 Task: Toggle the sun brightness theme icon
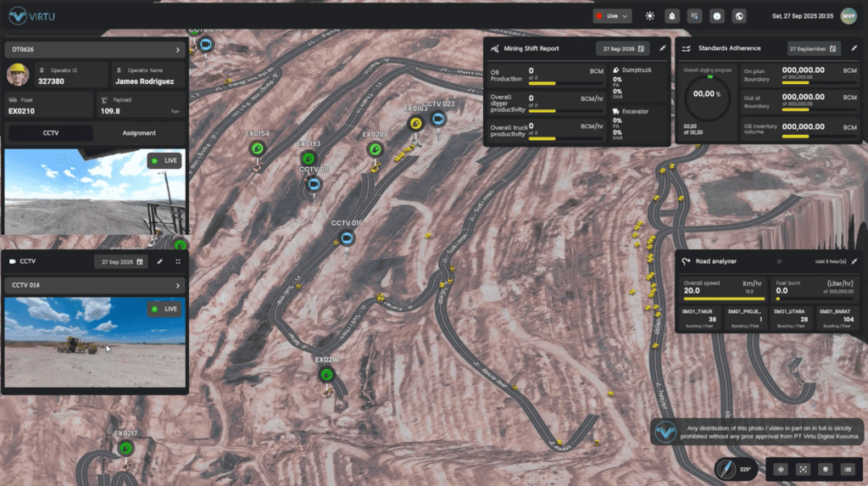(x=650, y=15)
